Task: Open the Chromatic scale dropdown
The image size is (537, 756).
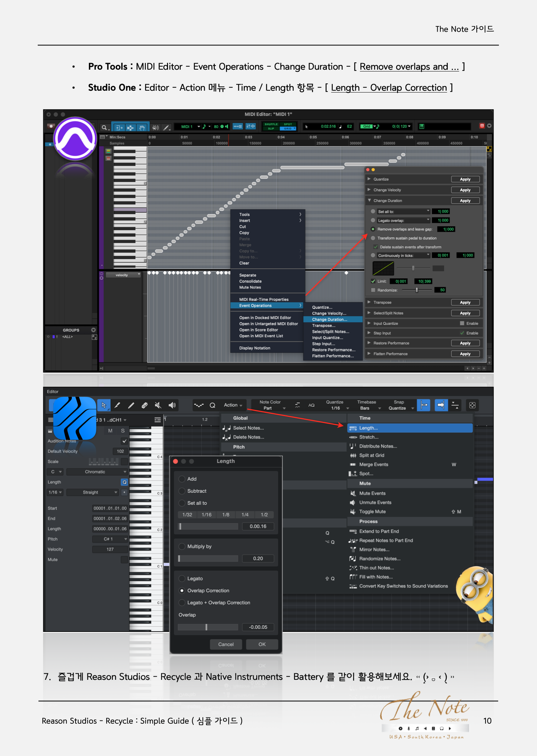Action: (x=97, y=472)
